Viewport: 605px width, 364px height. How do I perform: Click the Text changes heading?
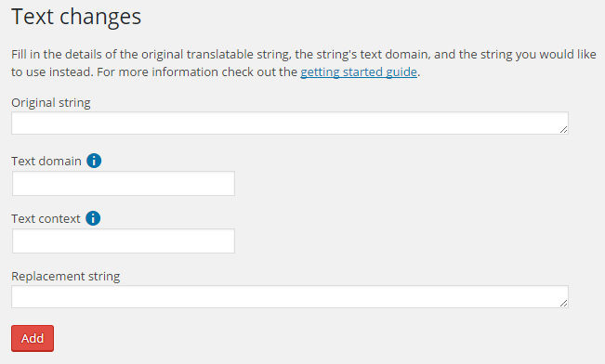(76, 17)
